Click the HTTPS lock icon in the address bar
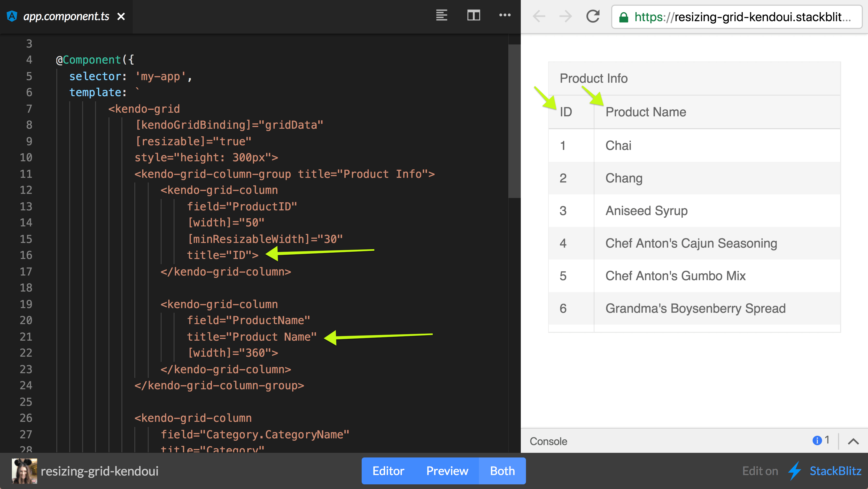Image resolution: width=868 pixels, height=489 pixels. [x=624, y=17]
